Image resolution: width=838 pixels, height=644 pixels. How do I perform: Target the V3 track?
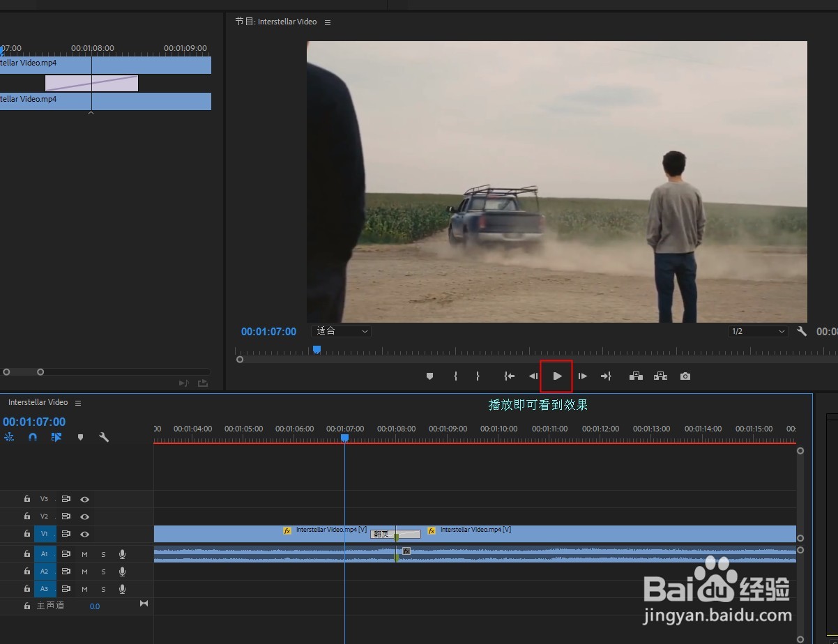45,499
